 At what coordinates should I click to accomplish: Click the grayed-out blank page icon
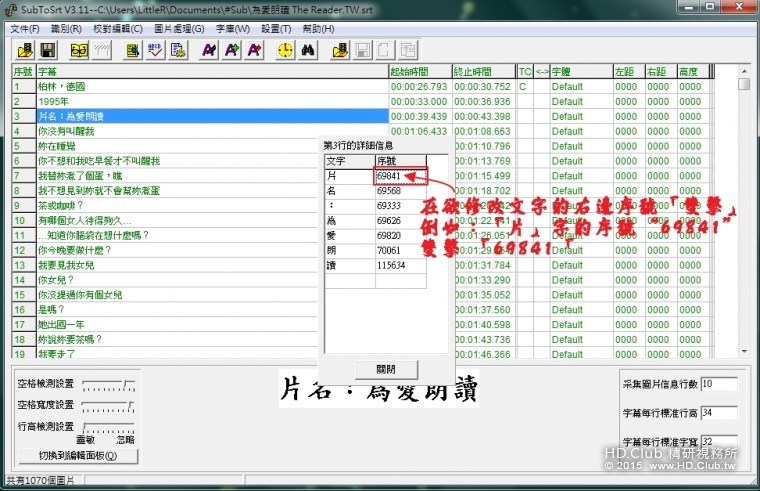click(383, 50)
